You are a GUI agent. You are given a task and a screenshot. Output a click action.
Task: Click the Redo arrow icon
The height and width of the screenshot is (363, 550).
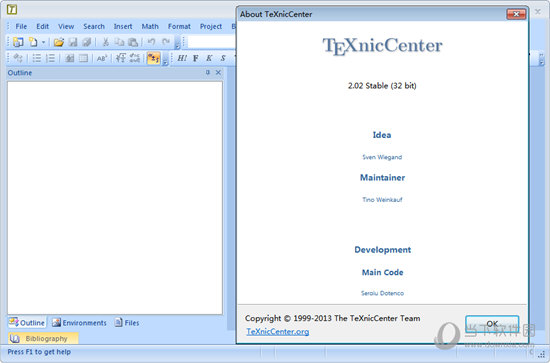click(166, 42)
